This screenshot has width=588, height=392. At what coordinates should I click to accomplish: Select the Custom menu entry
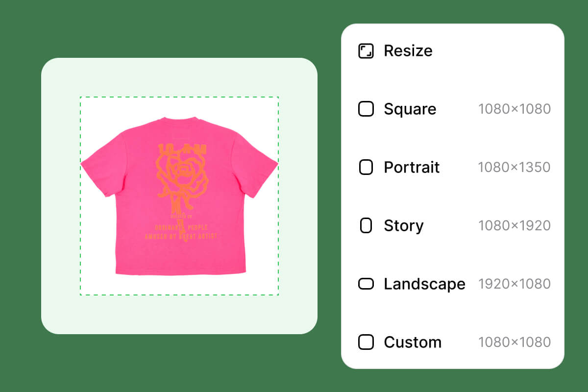[413, 342]
